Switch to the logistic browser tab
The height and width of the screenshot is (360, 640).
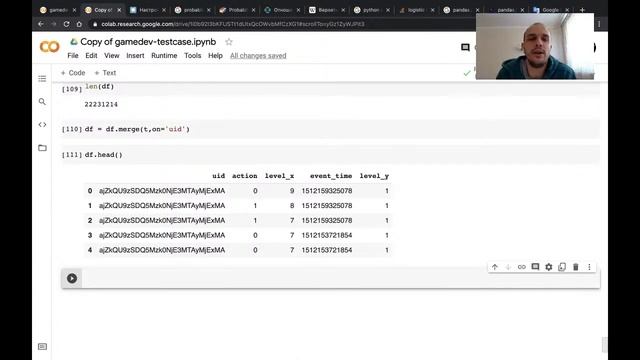coord(416,10)
